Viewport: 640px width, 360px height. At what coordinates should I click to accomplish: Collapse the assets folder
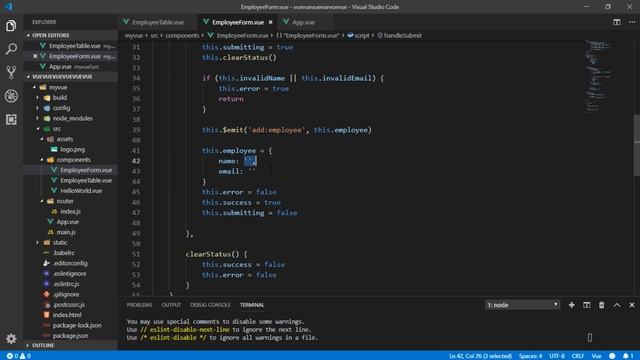coord(64,139)
